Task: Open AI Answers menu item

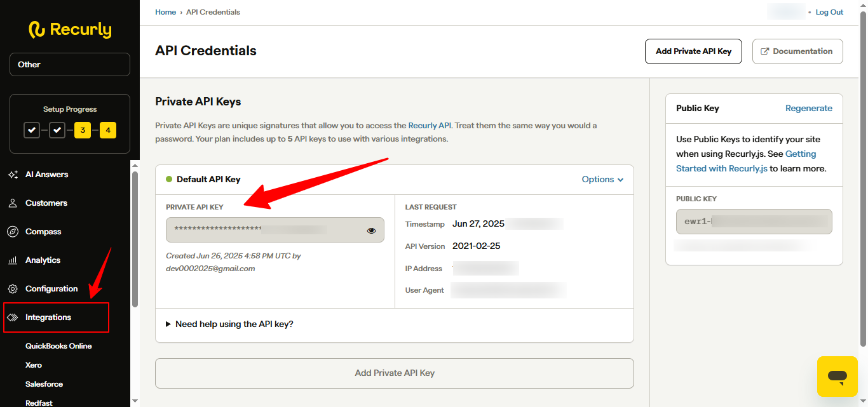Action: point(46,175)
